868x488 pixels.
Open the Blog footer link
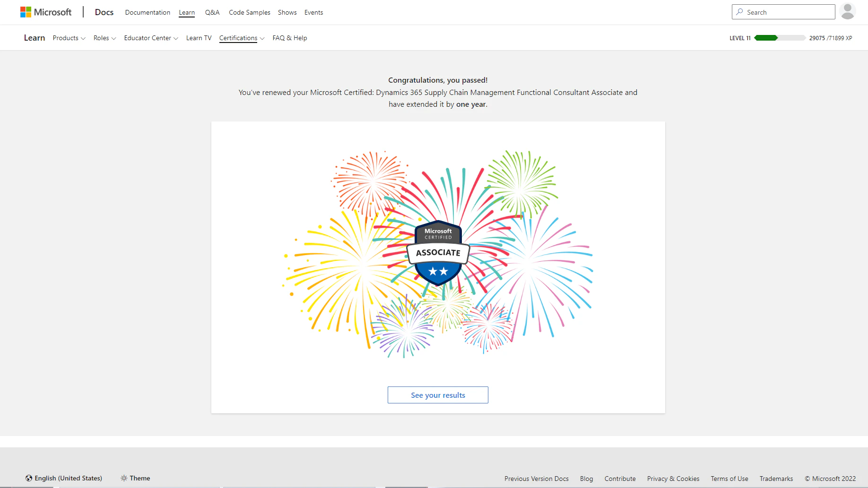587,479
